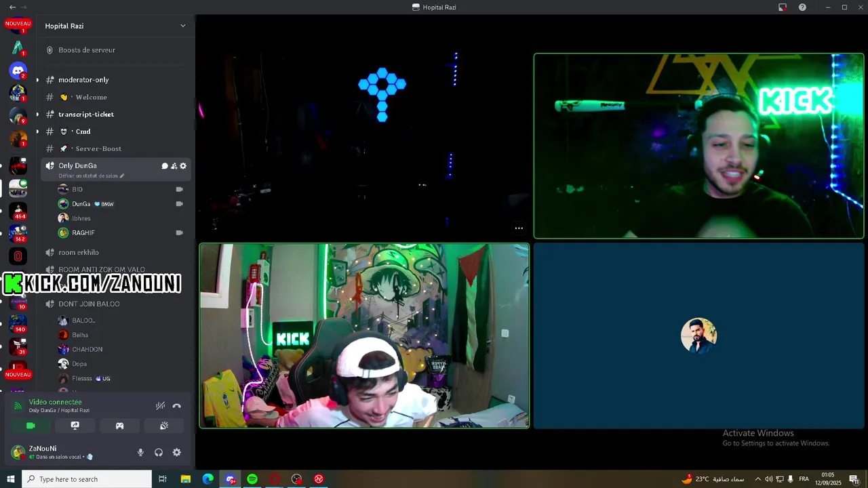Open Discord inbox icon in title bar
Image resolution: width=868 pixels, height=488 pixels.
click(x=783, y=7)
